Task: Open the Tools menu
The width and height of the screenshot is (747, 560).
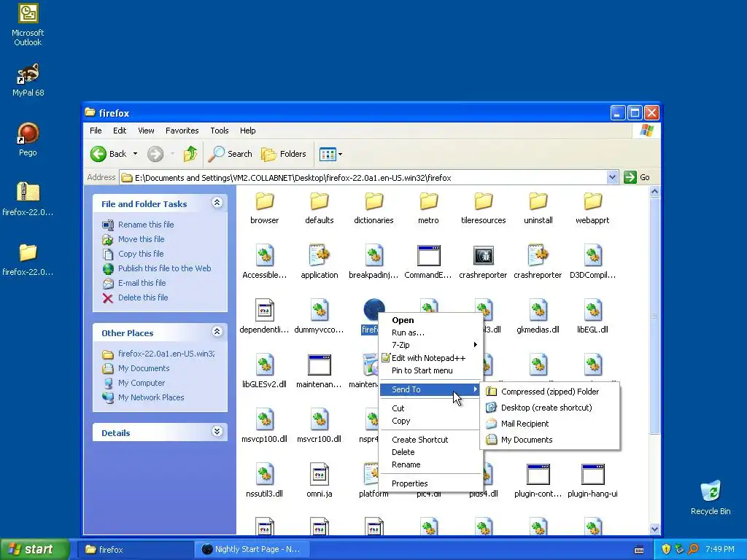Action: click(219, 131)
